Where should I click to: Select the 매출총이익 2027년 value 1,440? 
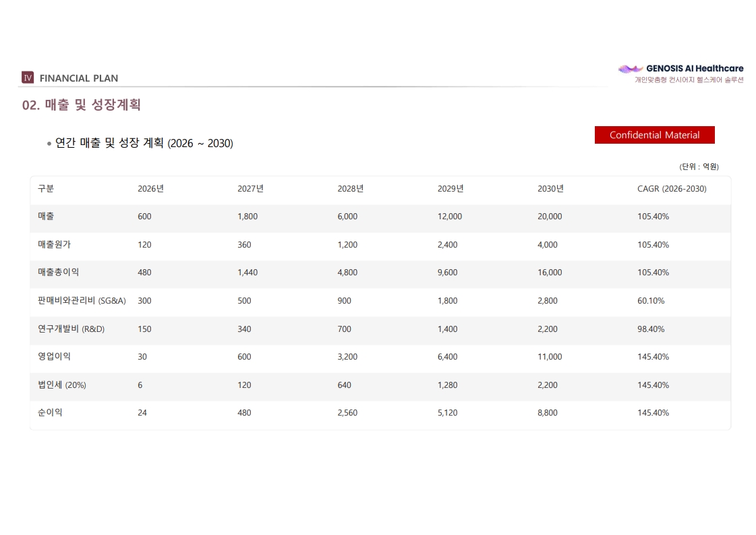248,273
